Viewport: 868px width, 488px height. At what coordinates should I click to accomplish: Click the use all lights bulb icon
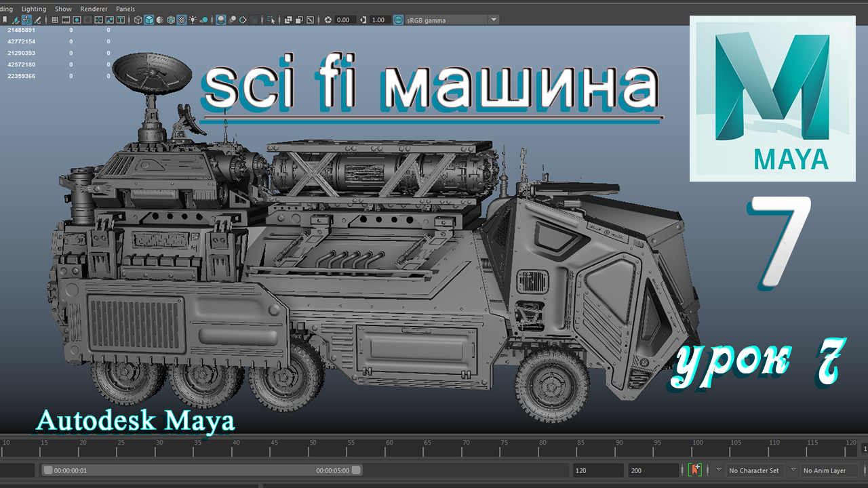click(x=193, y=20)
